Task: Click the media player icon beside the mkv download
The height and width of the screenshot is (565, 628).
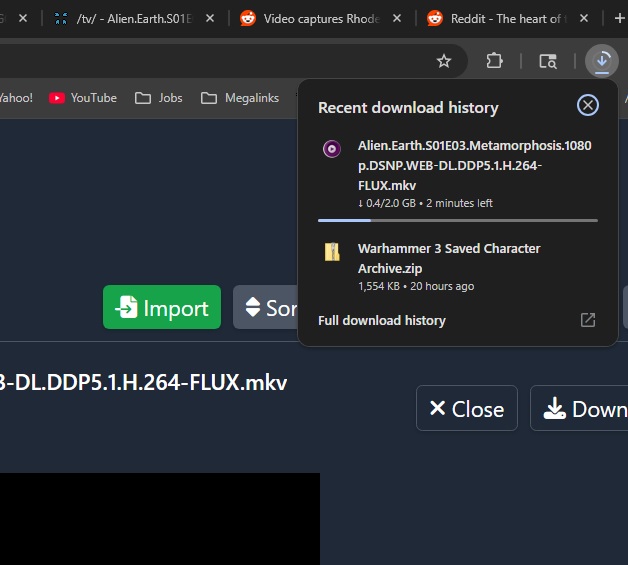Action: click(332, 149)
